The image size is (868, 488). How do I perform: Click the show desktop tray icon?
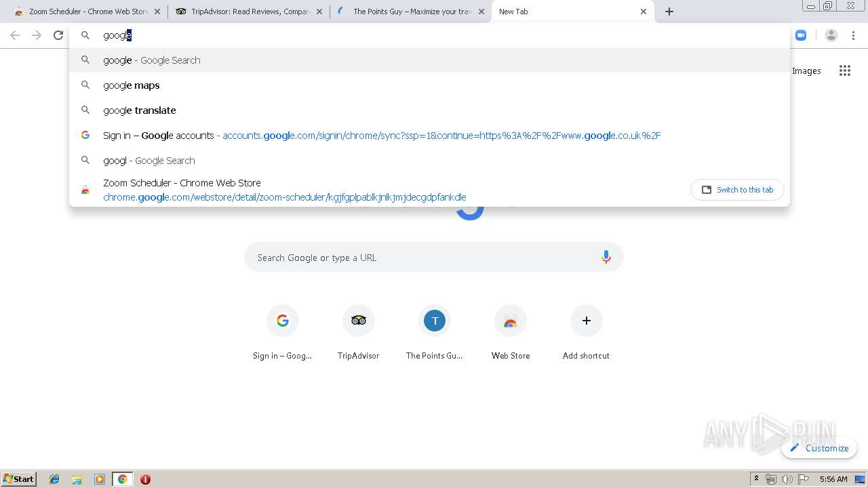tap(860, 479)
